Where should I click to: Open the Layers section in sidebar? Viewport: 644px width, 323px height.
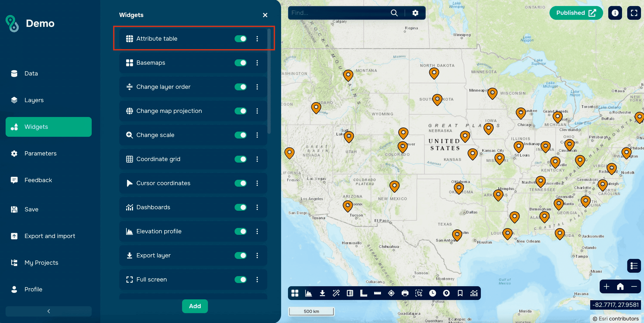[x=34, y=100]
